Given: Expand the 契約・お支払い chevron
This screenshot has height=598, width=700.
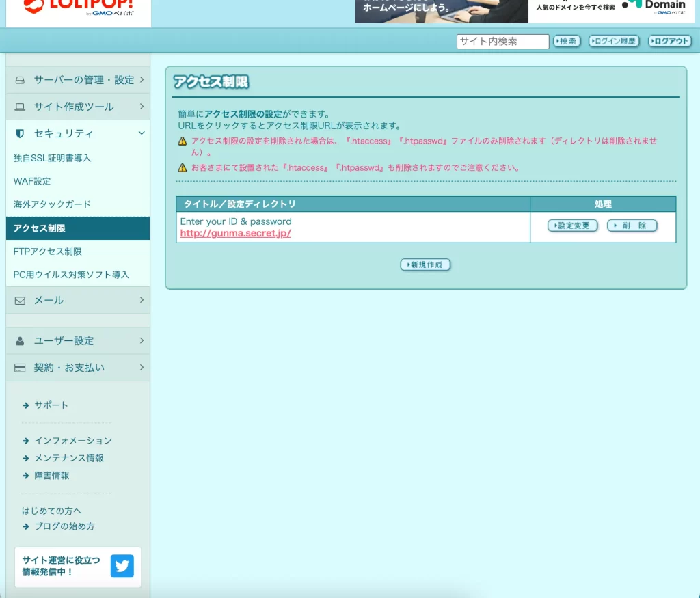Looking at the screenshot, I should (142, 368).
